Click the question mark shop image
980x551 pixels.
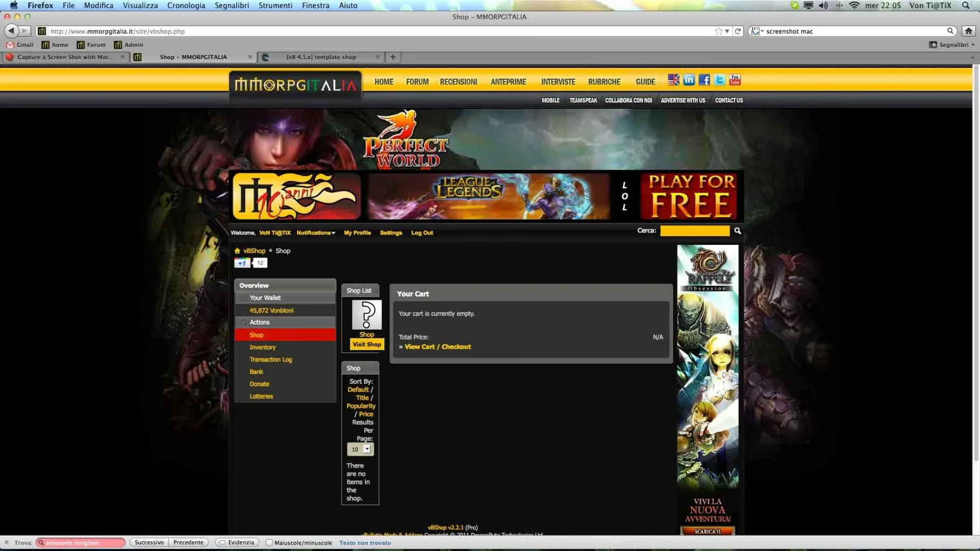[x=366, y=315]
